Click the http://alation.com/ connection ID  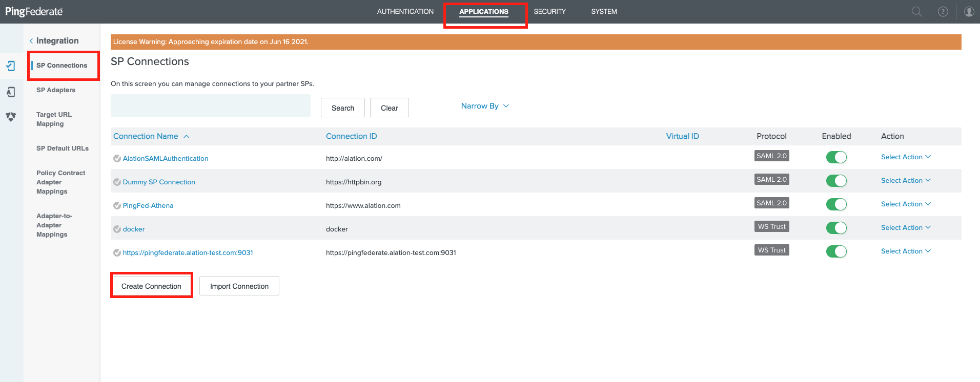coord(354,159)
